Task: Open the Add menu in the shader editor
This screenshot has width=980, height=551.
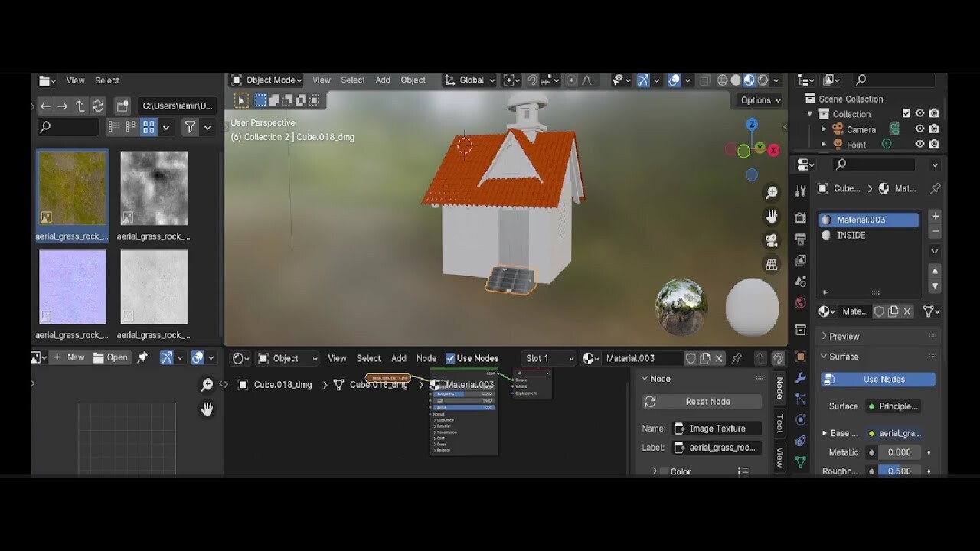Action: (x=398, y=357)
